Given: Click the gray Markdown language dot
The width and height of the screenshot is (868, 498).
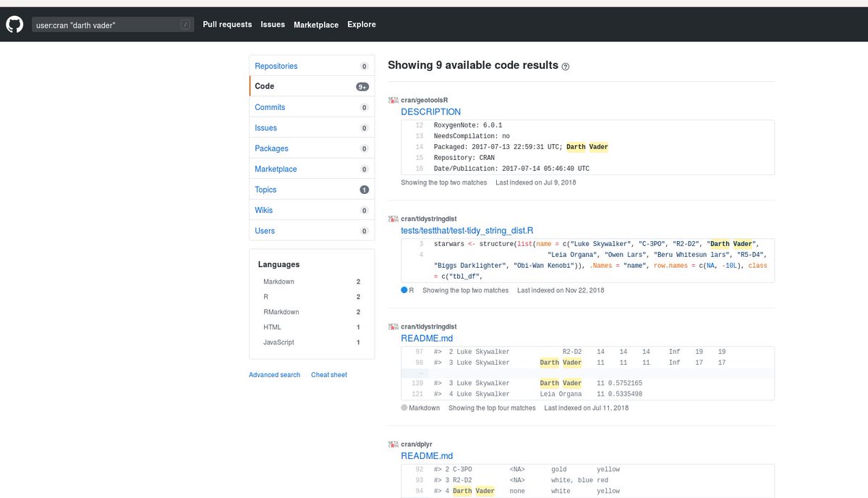Looking at the screenshot, I should [404, 408].
